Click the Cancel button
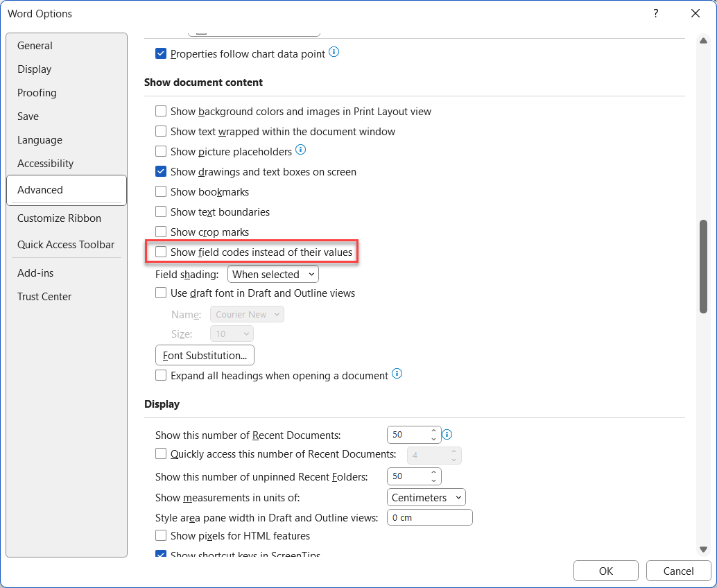Image resolution: width=717 pixels, height=588 pixels. [x=679, y=571]
